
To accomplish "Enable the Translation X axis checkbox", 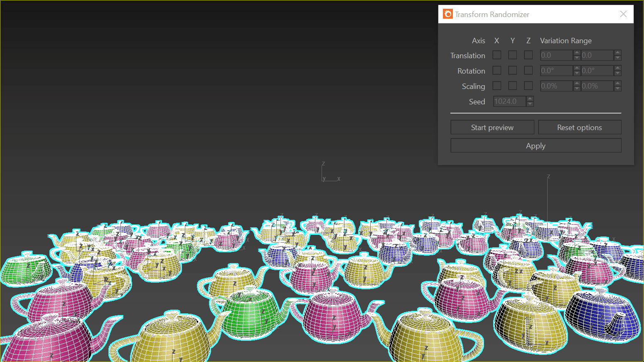I will [x=497, y=55].
